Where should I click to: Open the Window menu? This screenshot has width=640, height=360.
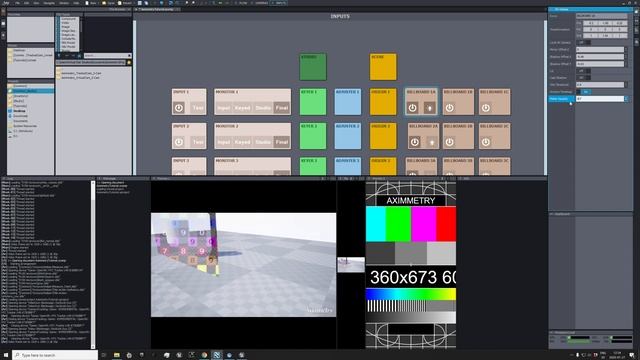tap(64, 3)
